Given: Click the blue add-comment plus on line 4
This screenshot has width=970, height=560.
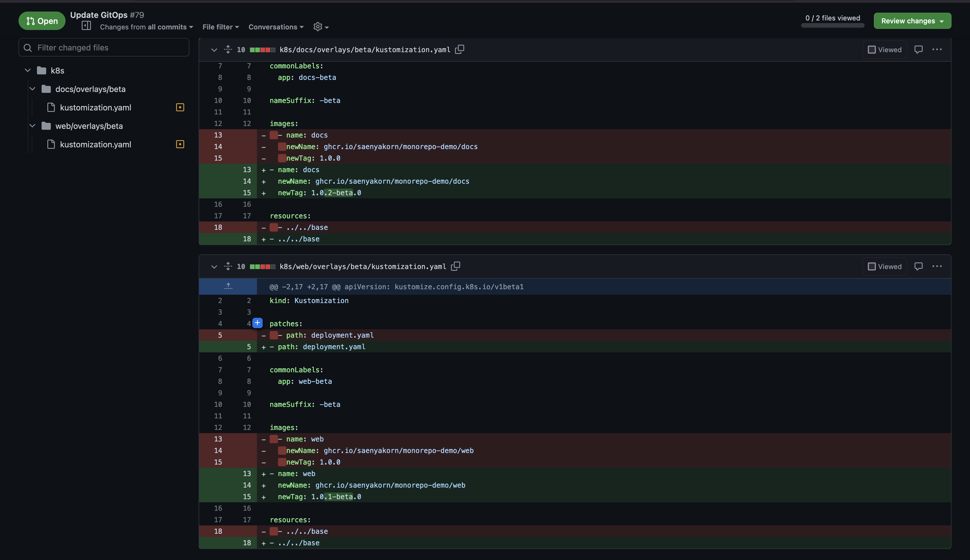Looking at the screenshot, I should tap(258, 323).
